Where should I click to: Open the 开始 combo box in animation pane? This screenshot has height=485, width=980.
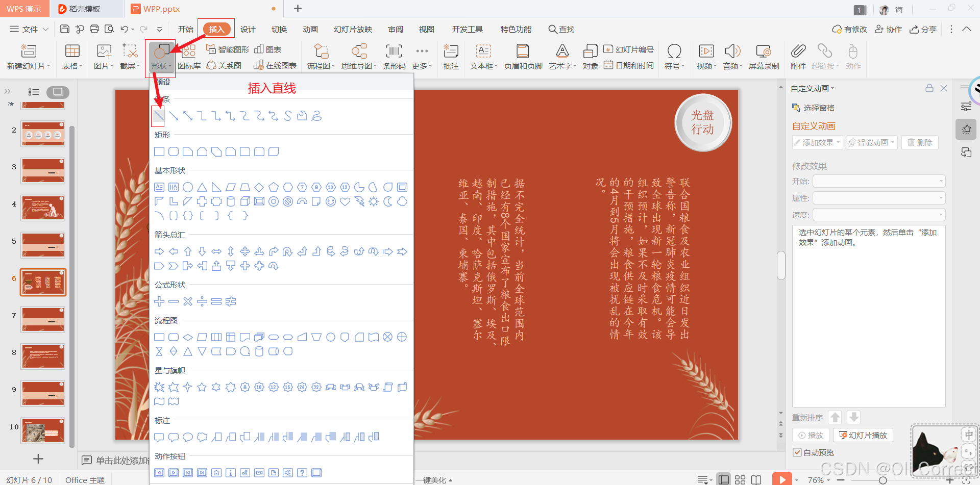[879, 181]
